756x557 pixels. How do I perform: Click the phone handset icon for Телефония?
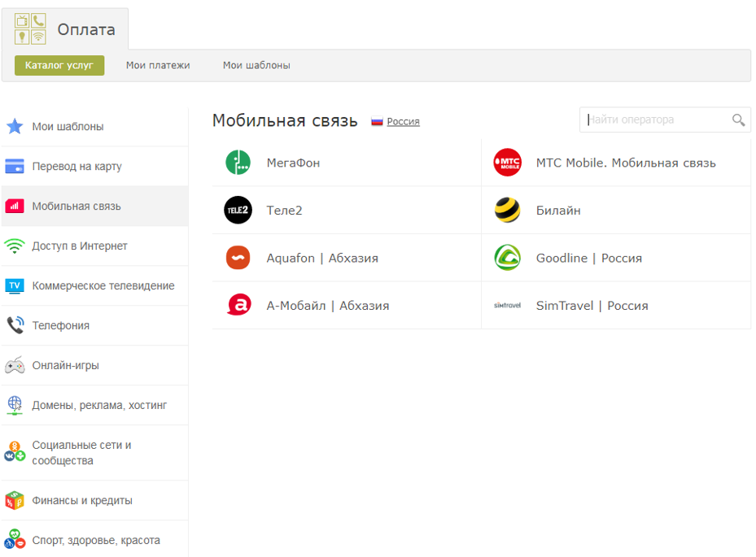[x=15, y=325]
